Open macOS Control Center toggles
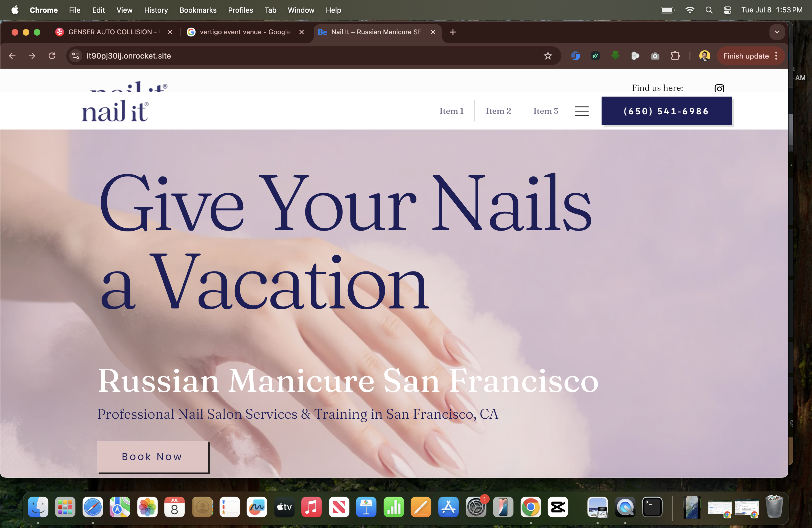The height and width of the screenshot is (528, 812). (727, 10)
